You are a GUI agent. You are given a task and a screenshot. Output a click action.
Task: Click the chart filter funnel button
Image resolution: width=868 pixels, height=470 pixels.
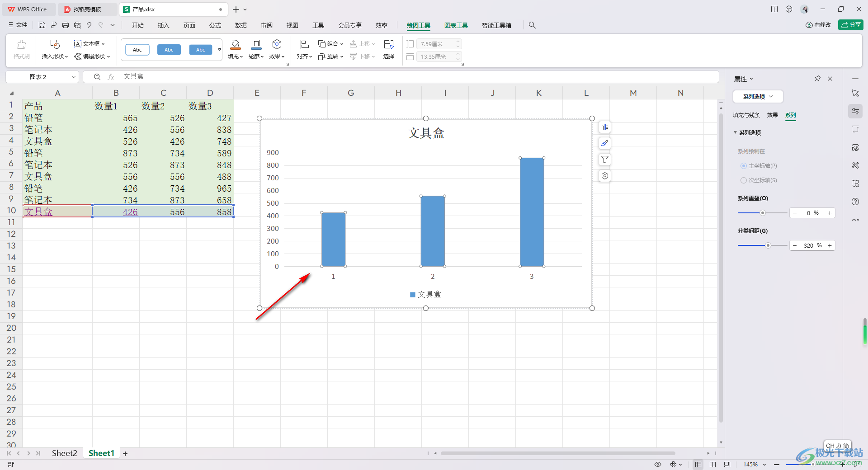point(605,160)
